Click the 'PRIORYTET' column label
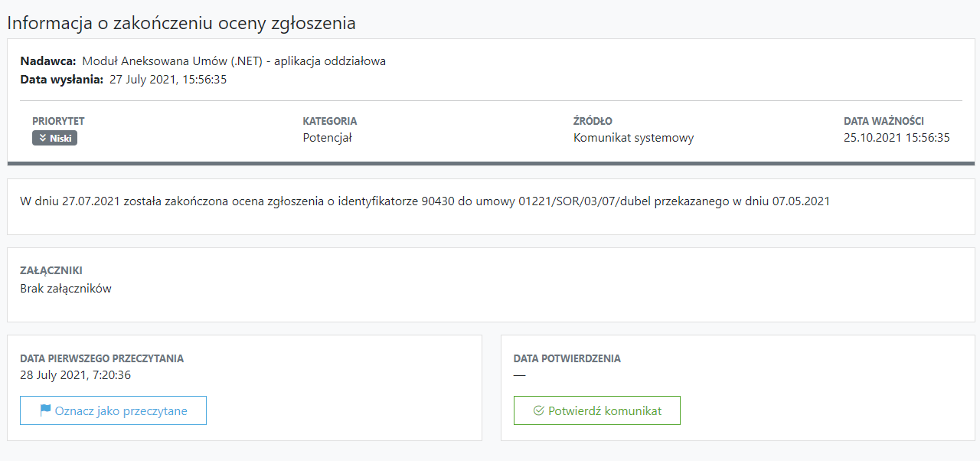The image size is (980, 461). (58, 121)
